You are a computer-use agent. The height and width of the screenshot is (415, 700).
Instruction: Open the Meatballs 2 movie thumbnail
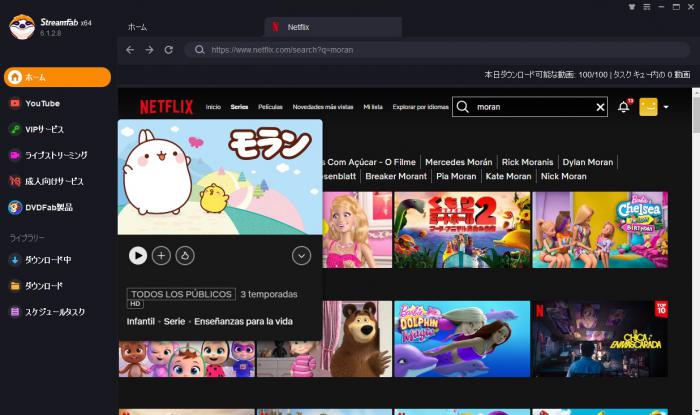point(462,230)
